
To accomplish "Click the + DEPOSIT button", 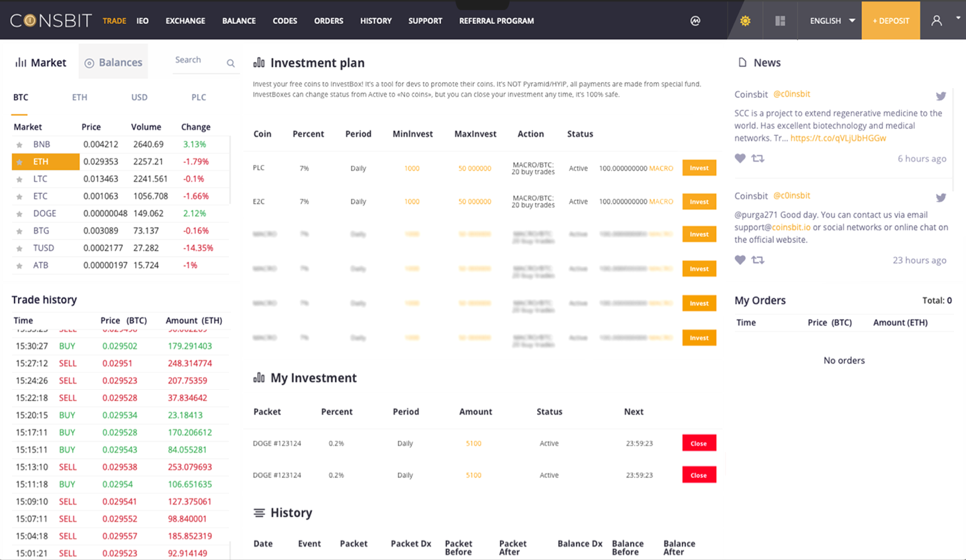I will pos(891,21).
